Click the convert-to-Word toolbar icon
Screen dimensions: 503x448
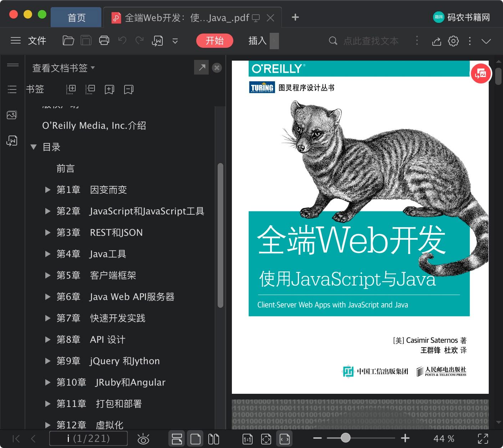(157, 41)
